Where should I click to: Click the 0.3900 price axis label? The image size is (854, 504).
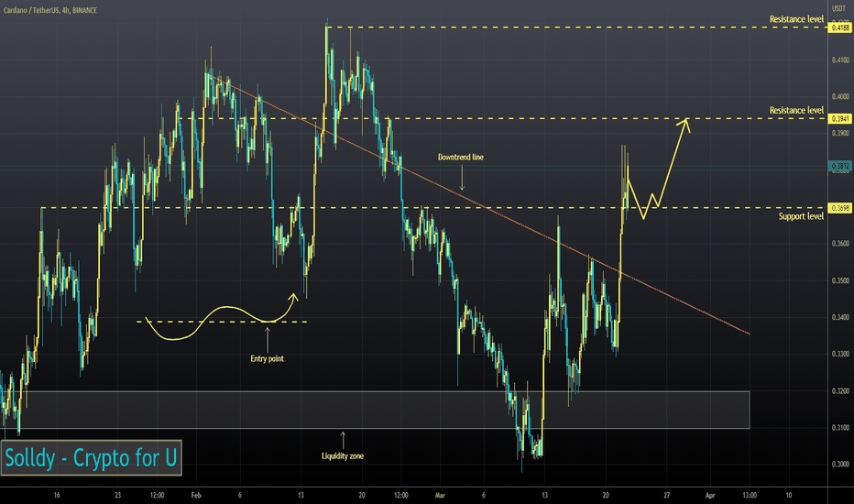(x=840, y=134)
